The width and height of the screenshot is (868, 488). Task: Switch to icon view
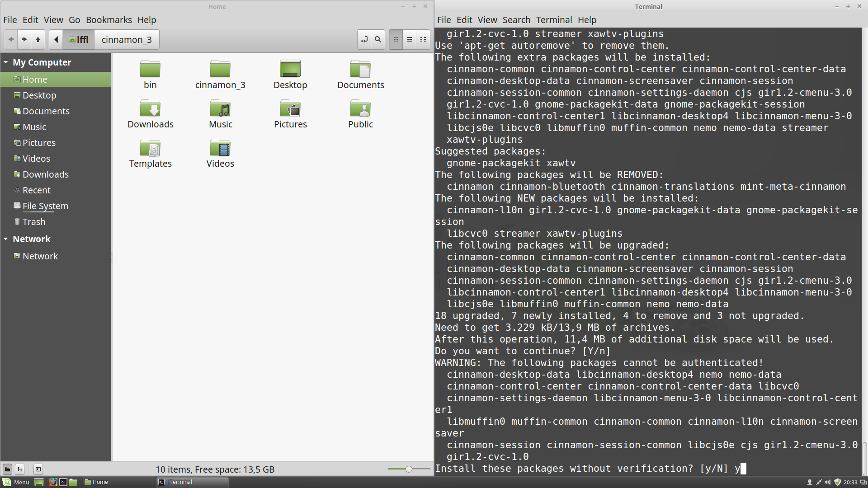396,39
